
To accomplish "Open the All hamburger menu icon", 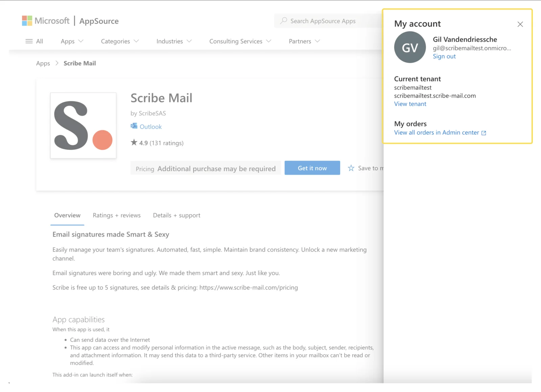I will 29,41.
